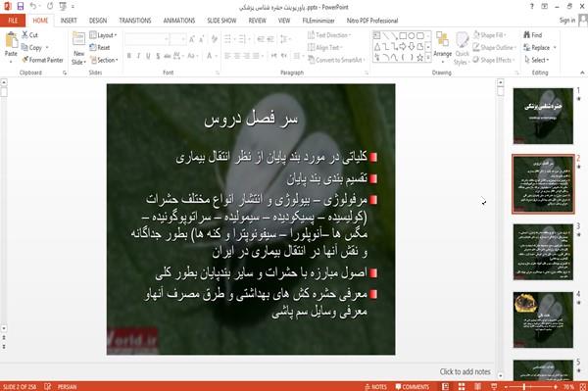
Task: Switch to the DESIGN tab
Action: click(98, 21)
